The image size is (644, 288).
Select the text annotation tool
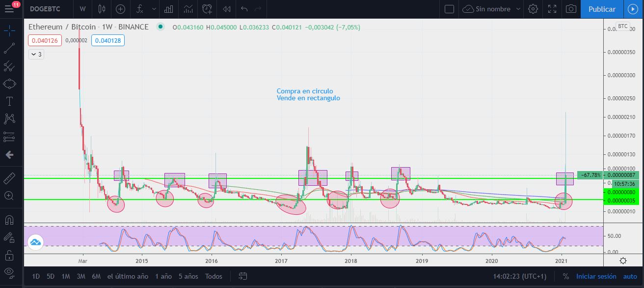pyautogui.click(x=9, y=101)
